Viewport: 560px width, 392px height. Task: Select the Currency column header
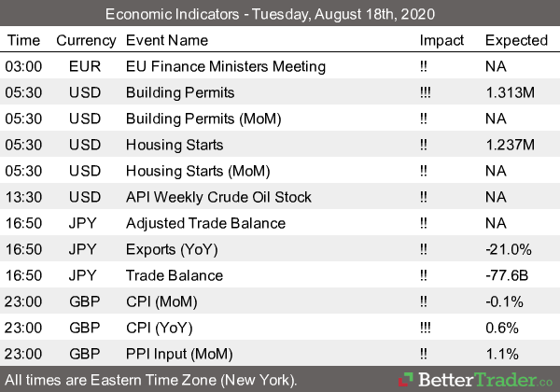[85, 40]
